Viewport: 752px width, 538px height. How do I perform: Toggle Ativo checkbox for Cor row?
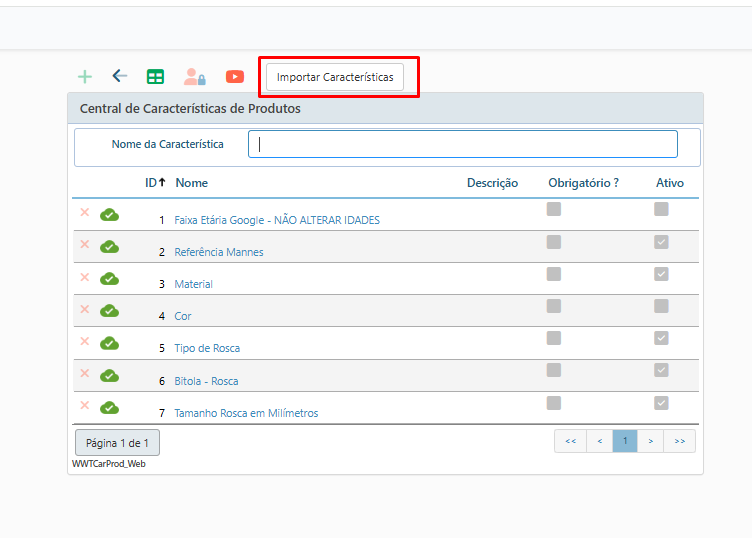coord(661,306)
